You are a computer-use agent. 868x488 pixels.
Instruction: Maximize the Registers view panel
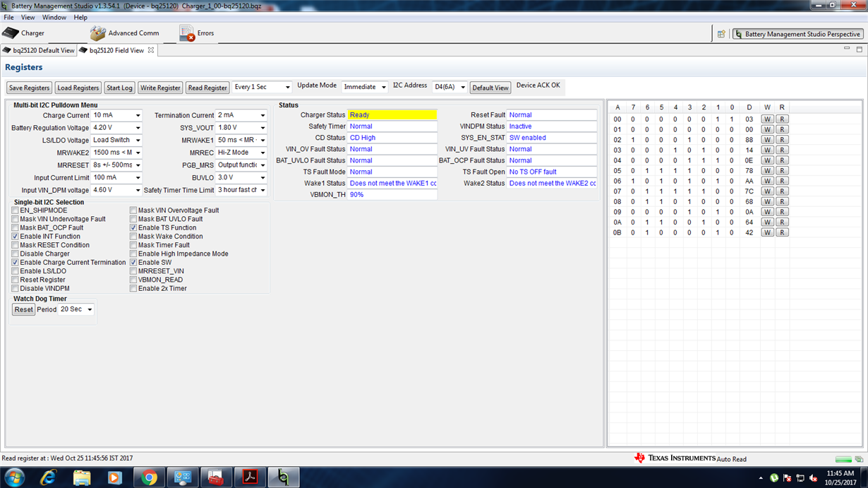pyautogui.click(x=859, y=49)
